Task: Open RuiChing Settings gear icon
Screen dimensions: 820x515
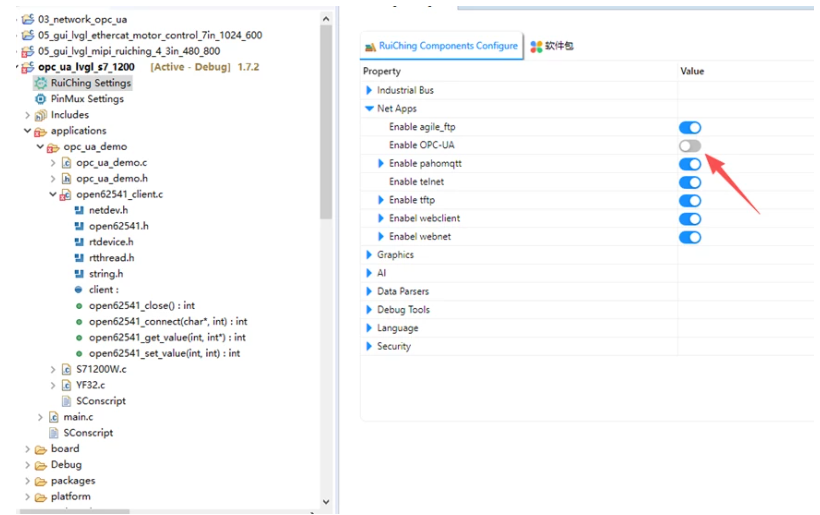Action: pos(41,83)
